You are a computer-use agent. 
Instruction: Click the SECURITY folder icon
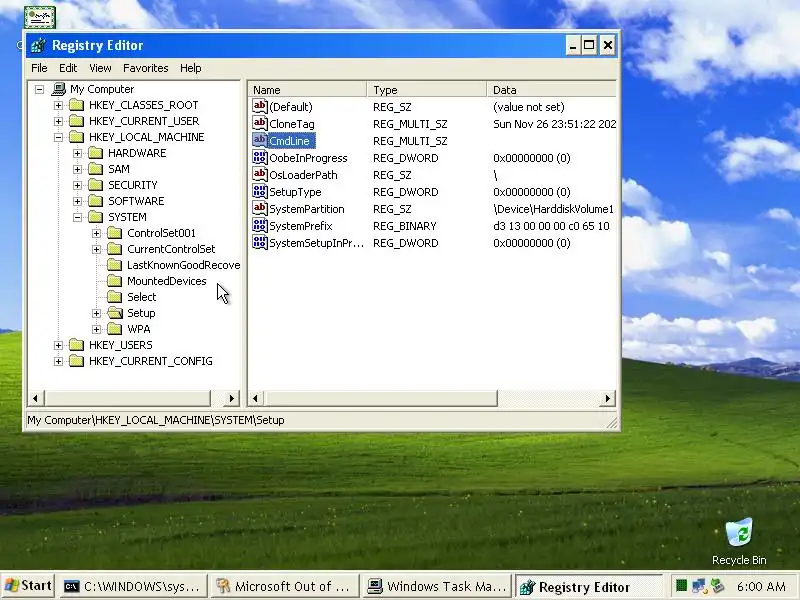click(95, 185)
